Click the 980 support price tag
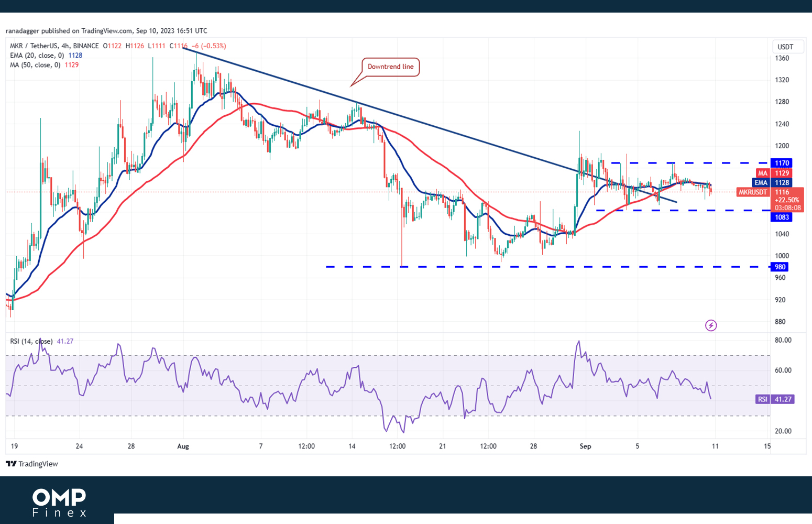Screen dimensions: 812x524 [x=780, y=267]
